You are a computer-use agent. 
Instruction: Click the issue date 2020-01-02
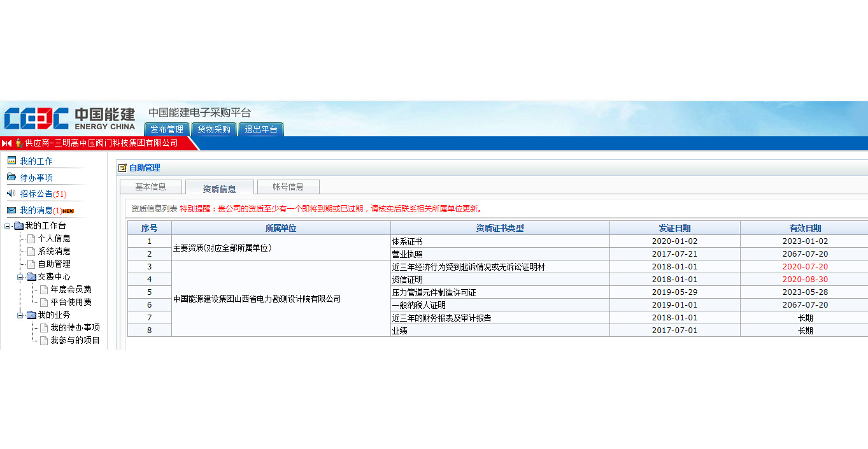(675, 241)
